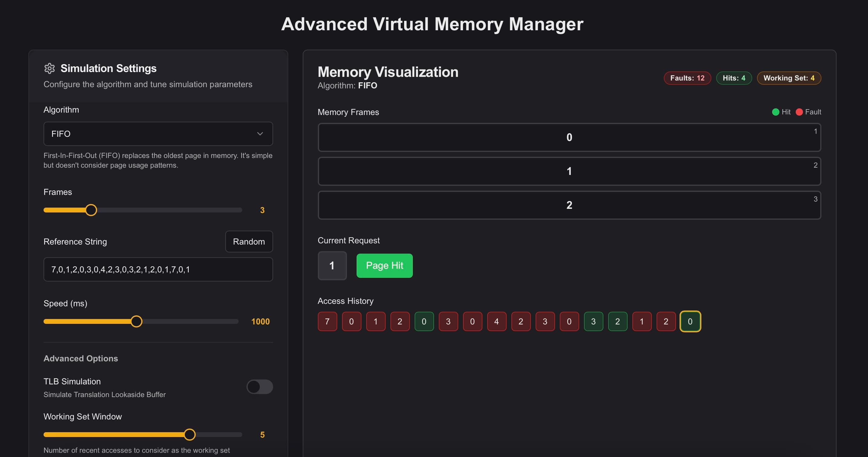Adjust the Speed (ms) slider handle
The height and width of the screenshot is (457, 868).
[x=136, y=321]
